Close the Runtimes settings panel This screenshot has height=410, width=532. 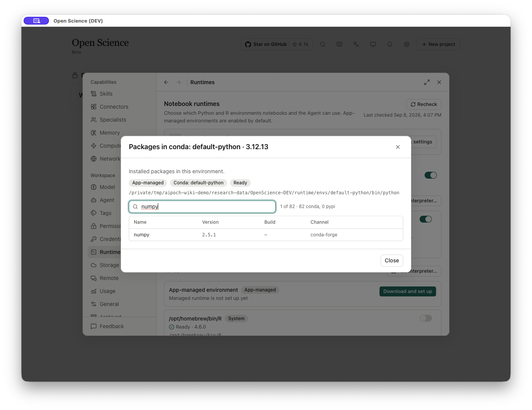pyautogui.click(x=439, y=82)
